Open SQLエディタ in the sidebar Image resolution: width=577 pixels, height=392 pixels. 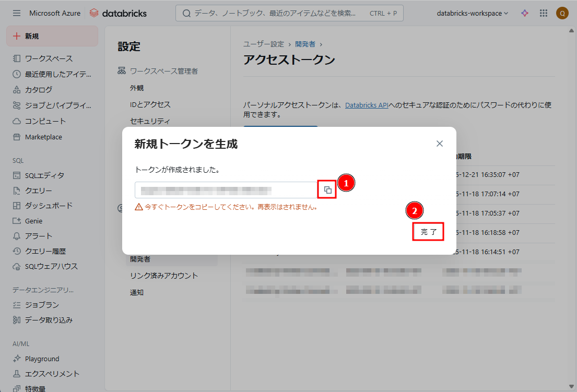44,175
